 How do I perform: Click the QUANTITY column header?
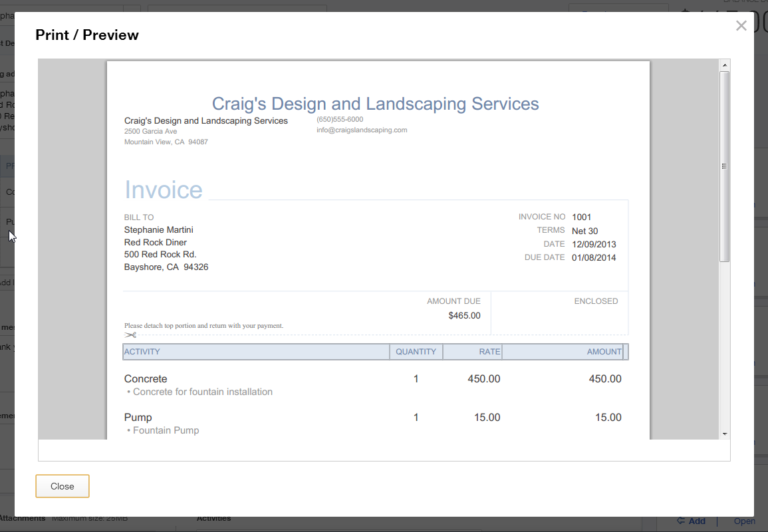[416, 352]
